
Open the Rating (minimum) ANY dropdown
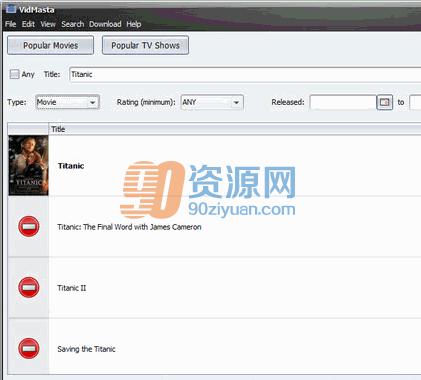click(x=212, y=102)
